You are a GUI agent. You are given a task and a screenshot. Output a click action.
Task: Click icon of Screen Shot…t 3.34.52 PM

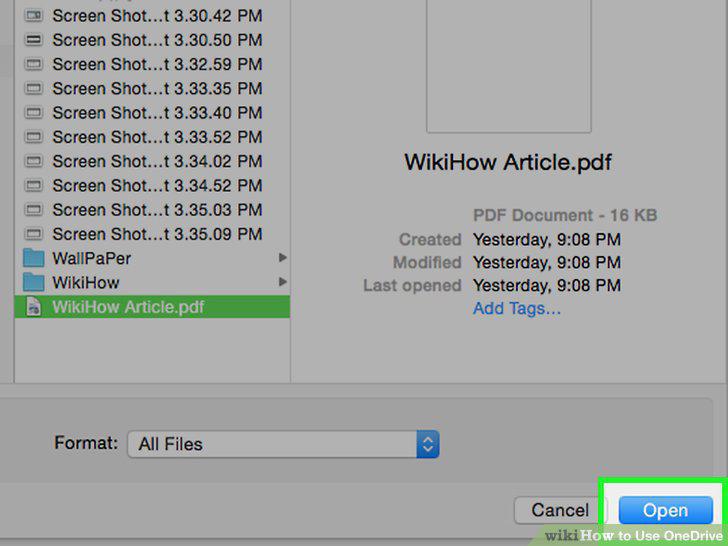coord(33,185)
